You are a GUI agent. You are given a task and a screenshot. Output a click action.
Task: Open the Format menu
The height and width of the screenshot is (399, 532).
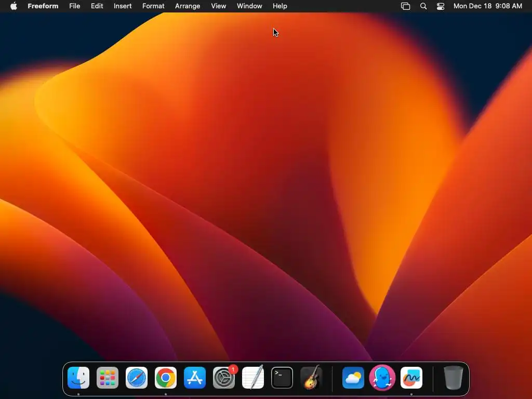pyautogui.click(x=153, y=6)
